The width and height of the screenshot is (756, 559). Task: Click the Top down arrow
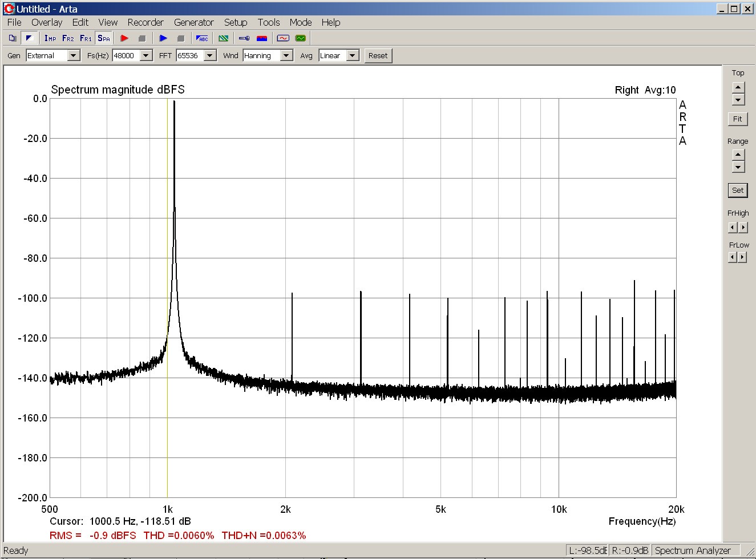tap(738, 100)
